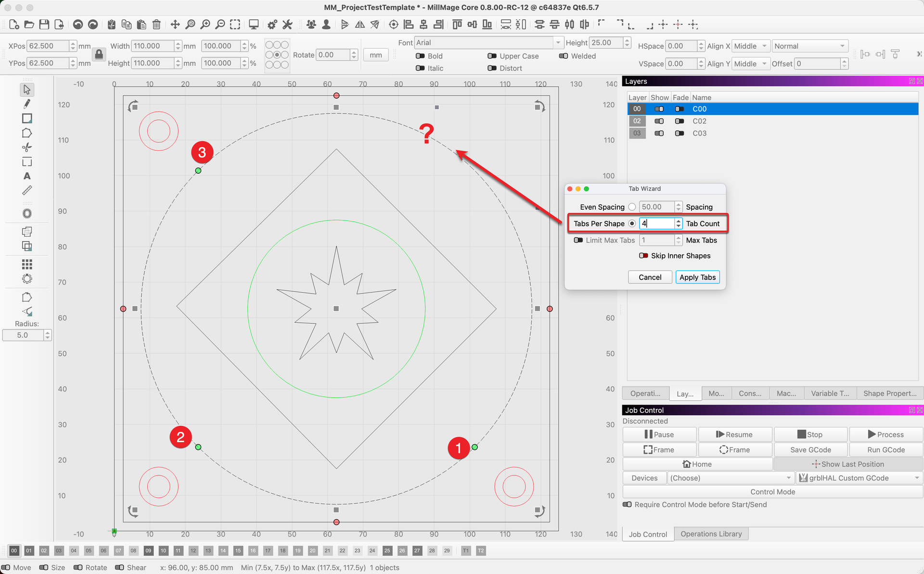This screenshot has height=574, width=924.
Task: Enable the Skip Inner Shapes toggle
Action: click(643, 255)
